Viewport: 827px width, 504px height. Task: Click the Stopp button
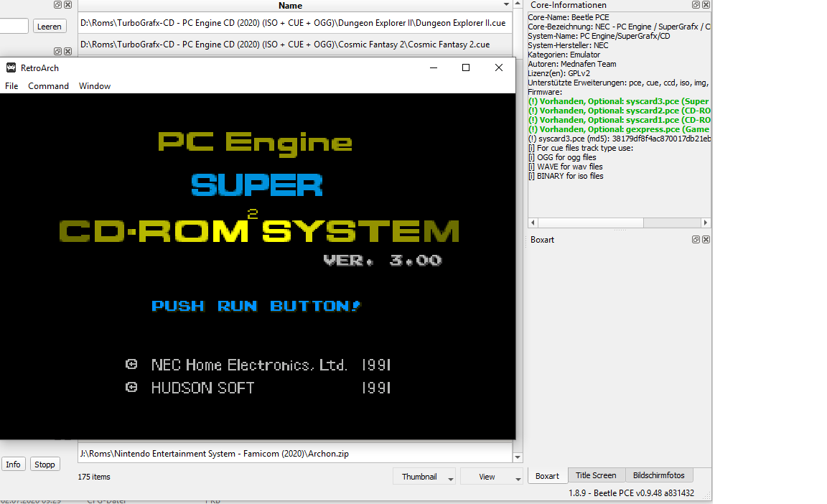45,464
